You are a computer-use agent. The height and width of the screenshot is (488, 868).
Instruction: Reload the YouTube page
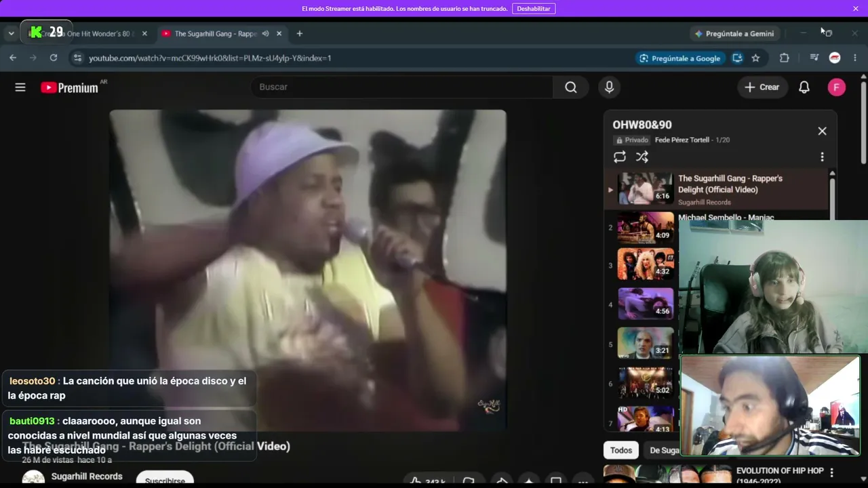pos(54,58)
